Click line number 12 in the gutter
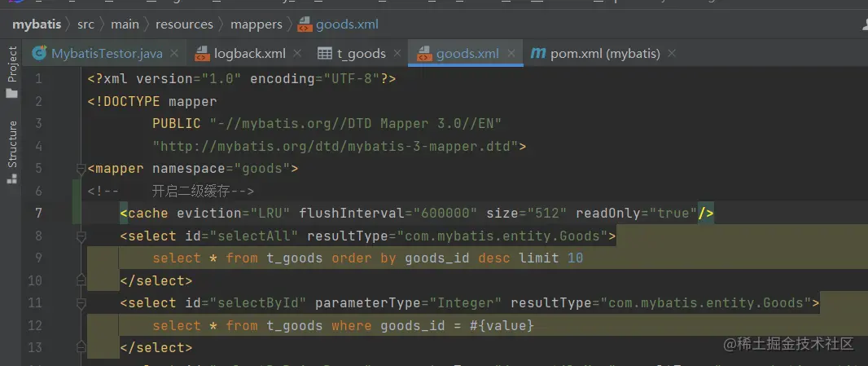868x366 pixels. (35, 325)
